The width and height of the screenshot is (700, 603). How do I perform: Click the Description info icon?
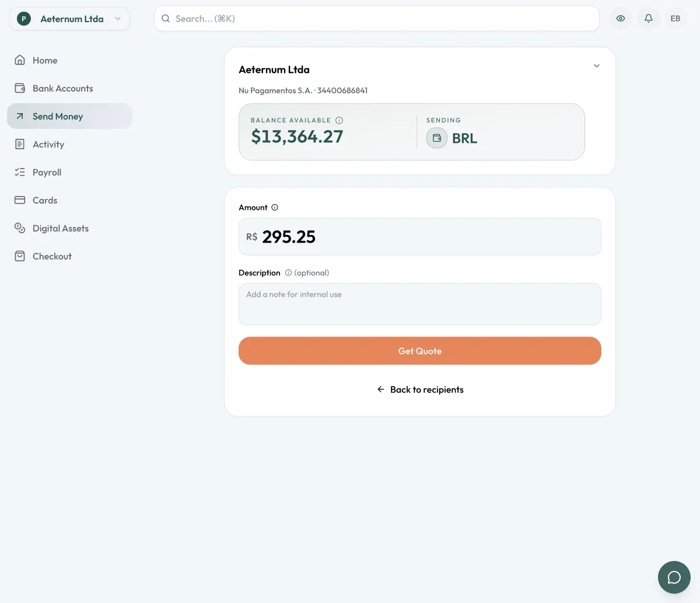[288, 273]
